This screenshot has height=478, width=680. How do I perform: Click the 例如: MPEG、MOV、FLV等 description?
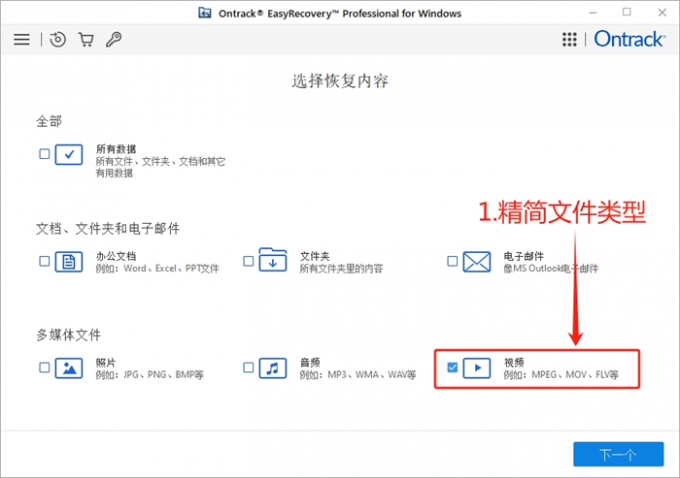click(x=561, y=375)
